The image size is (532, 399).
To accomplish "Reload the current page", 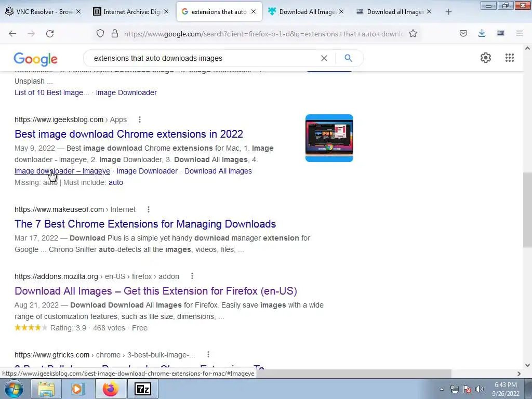I will [x=50, y=33].
